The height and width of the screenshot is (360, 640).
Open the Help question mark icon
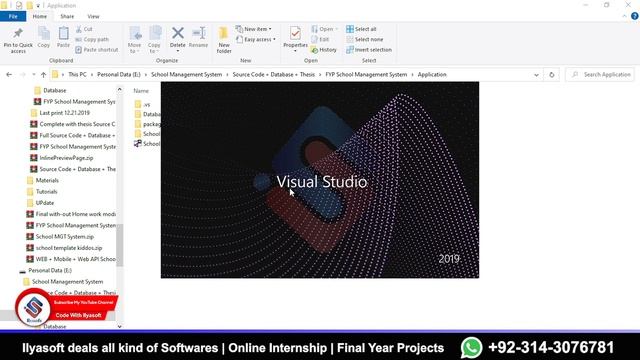click(x=634, y=16)
